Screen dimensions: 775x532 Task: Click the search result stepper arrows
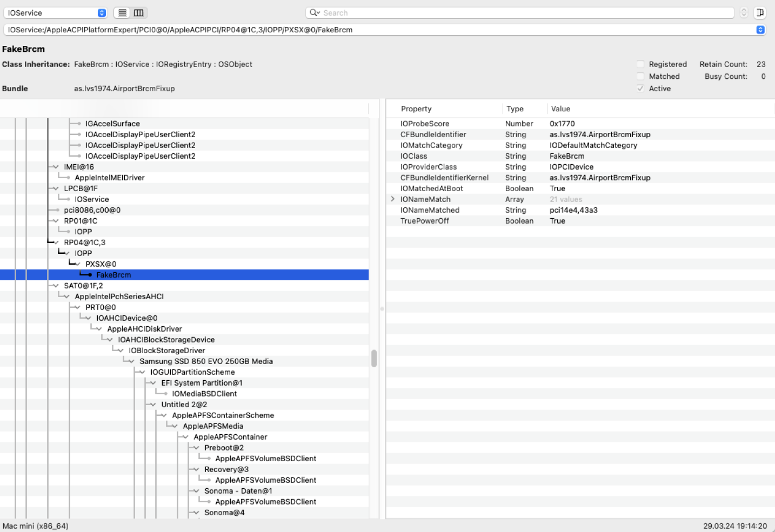(x=744, y=13)
